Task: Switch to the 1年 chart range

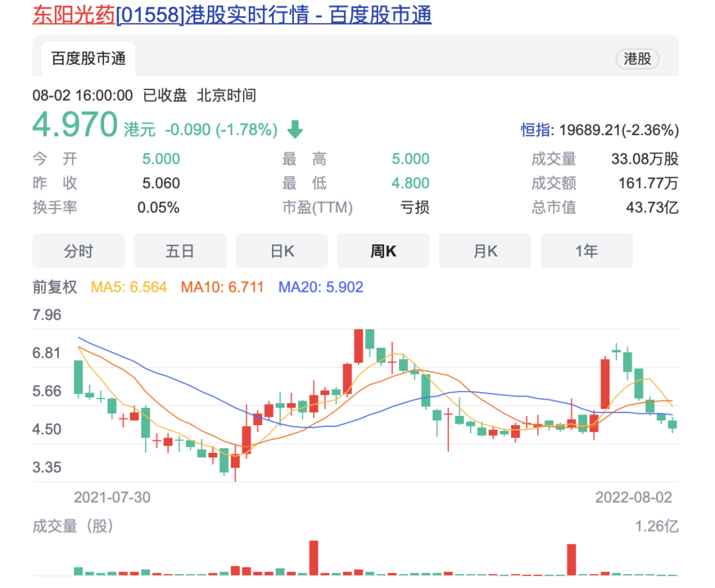Action: click(x=587, y=251)
